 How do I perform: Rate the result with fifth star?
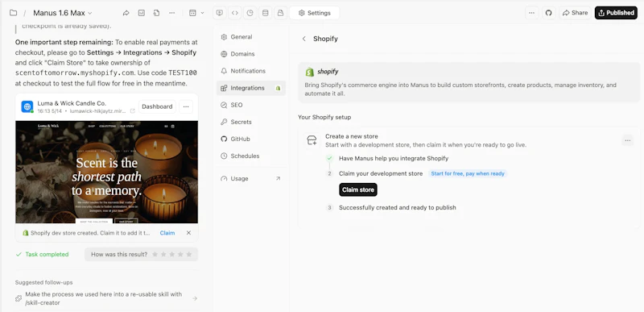pos(189,255)
